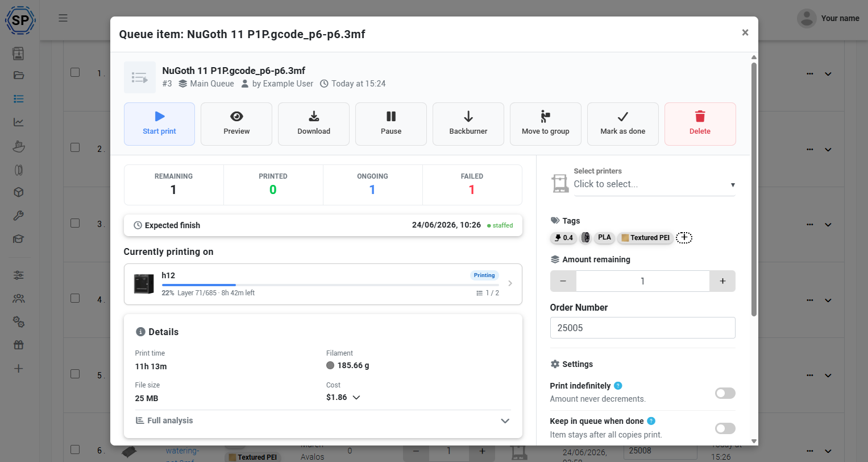This screenshot has width=868, height=462.
Task: Expand row 2 chevron in queue list
Action: coord(828,150)
